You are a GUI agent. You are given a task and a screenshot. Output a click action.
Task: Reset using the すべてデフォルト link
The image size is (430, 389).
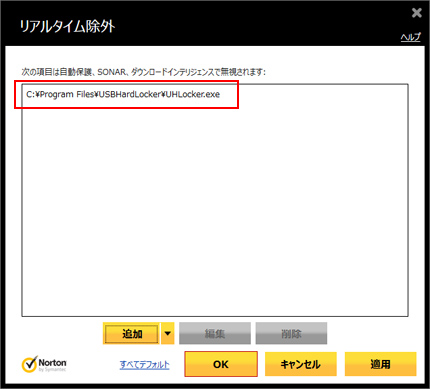[144, 365]
